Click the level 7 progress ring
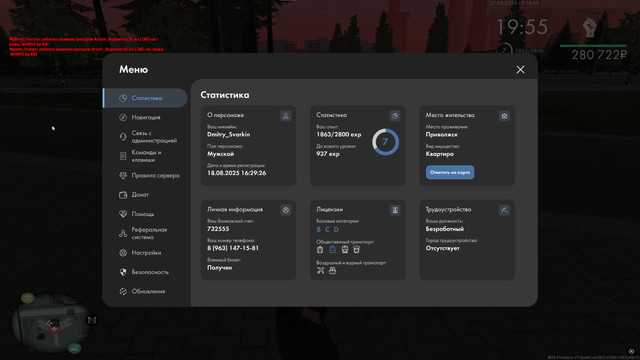Image resolution: width=640 pixels, height=360 pixels. [385, 142]
